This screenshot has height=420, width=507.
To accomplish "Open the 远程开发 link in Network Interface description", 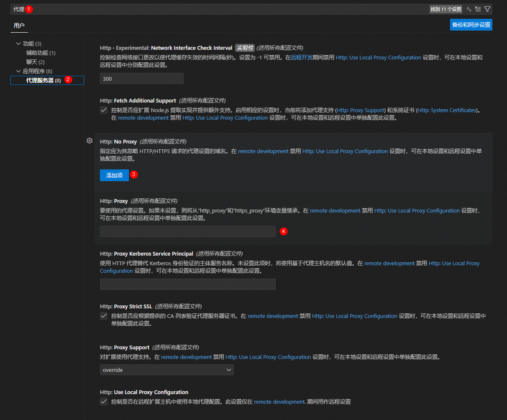I will 302,58.
